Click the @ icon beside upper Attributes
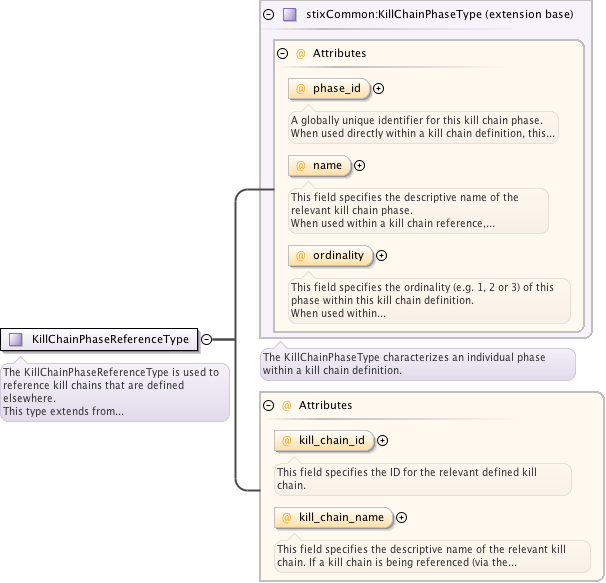This screenshot has width=606, height=583. click(x=300, y=53)
